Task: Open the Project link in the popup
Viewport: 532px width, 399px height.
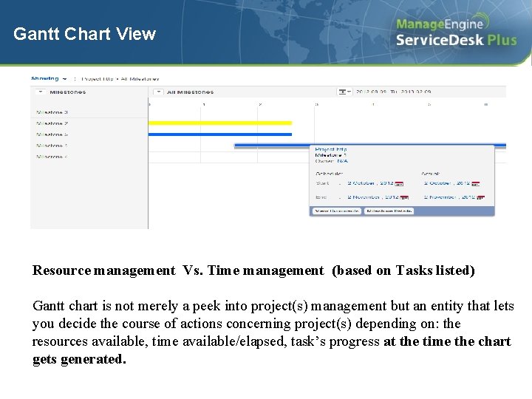Action: point(331,149)
